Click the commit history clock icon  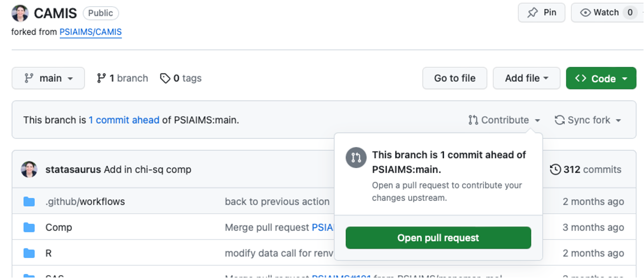click(x=555, y=170)
